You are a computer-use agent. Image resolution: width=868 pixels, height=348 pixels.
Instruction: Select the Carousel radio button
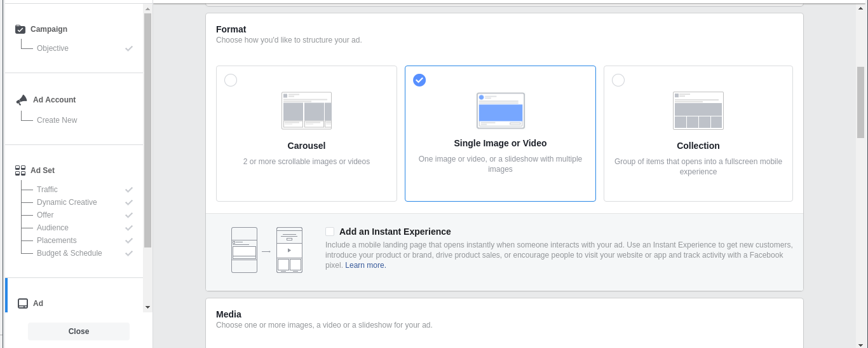(231, 80)
